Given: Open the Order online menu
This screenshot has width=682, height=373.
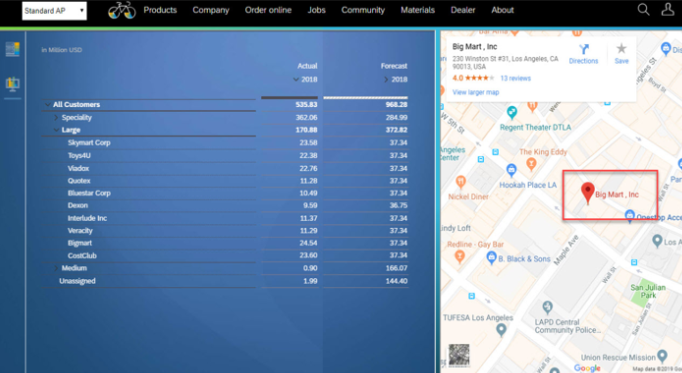Looking at the screenshot, I should (x=268, y=10).
